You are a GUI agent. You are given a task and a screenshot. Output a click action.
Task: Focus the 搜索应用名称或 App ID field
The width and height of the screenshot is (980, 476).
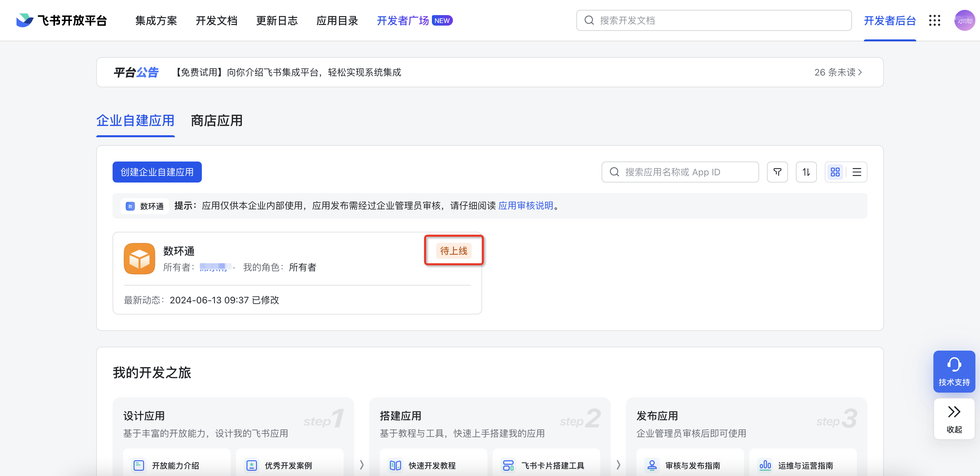point(680,172)
